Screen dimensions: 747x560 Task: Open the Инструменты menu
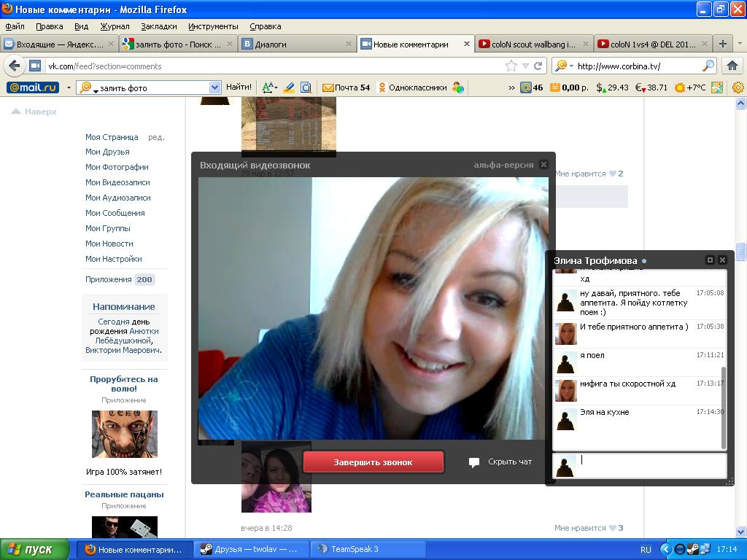coord(213,26)
